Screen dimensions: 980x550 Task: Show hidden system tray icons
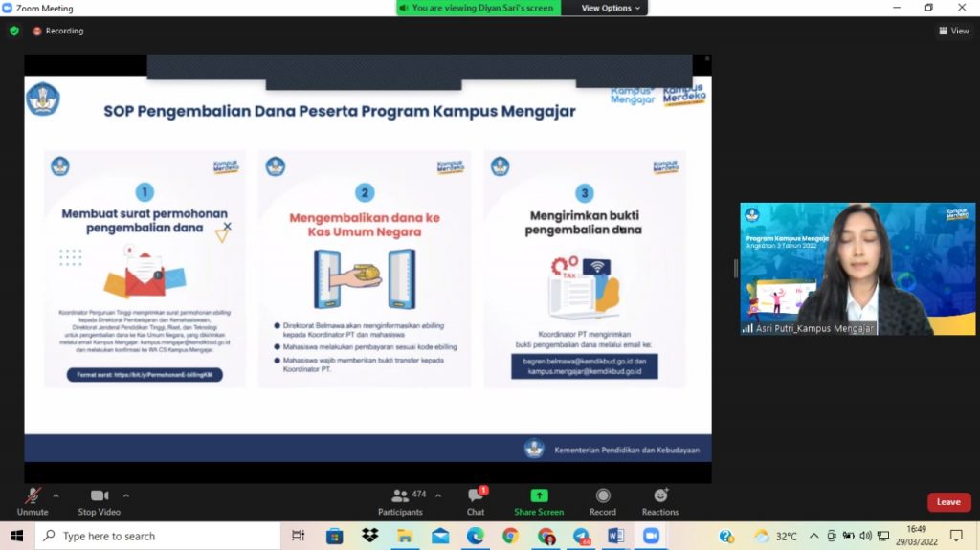[813, 536]
